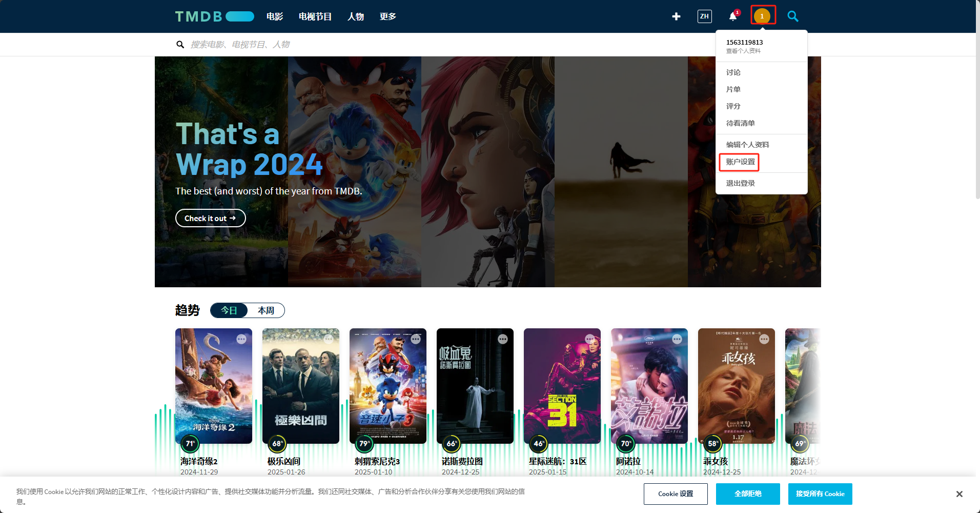Select 编辑个人资料 in the user menu
Screen dimensions: 980x513
(747, 145)
